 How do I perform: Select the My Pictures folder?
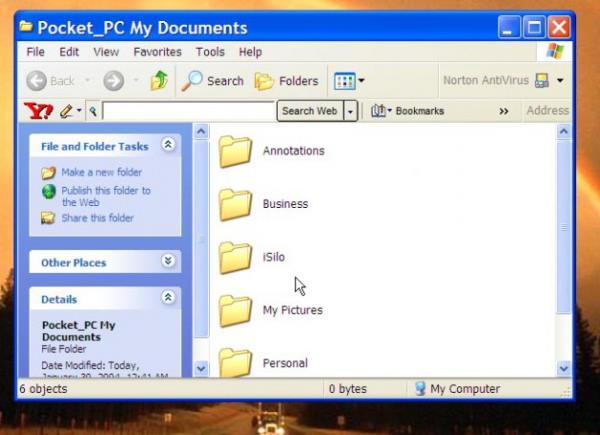click(236, 310)
